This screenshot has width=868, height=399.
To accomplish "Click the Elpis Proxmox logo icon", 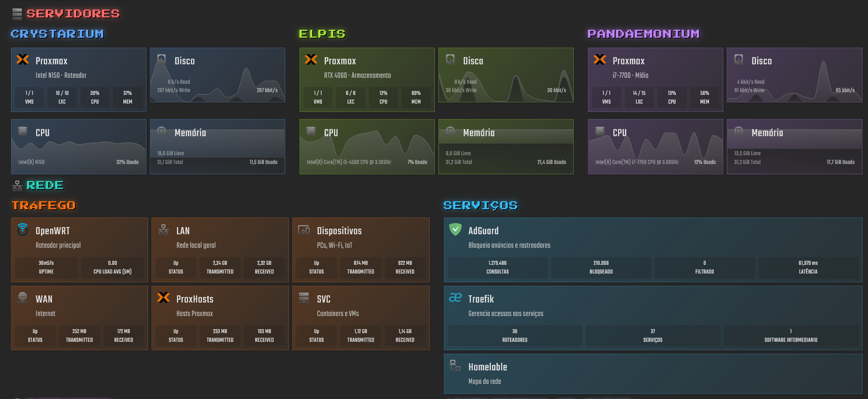I will pyautogui.click(x=311, y=60).
